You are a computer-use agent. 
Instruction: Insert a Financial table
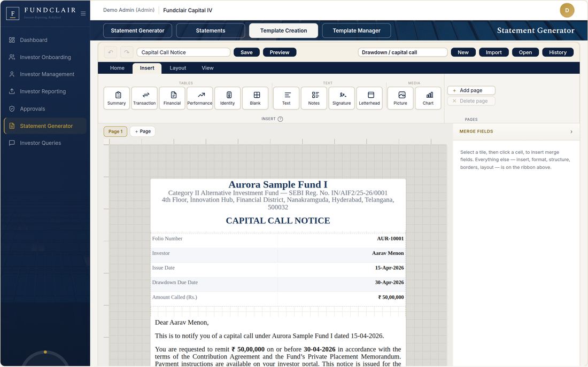[172, 98]
